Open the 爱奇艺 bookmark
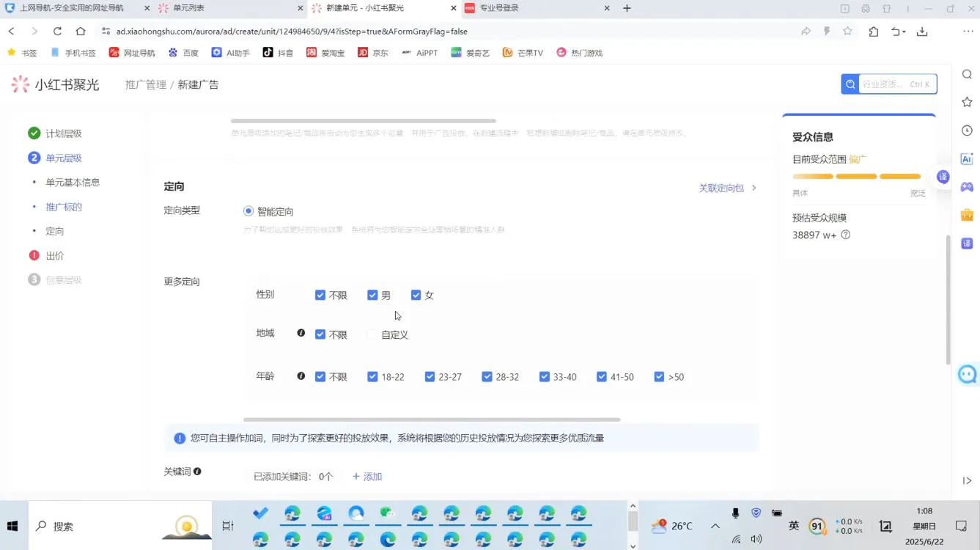 (470, 52)
